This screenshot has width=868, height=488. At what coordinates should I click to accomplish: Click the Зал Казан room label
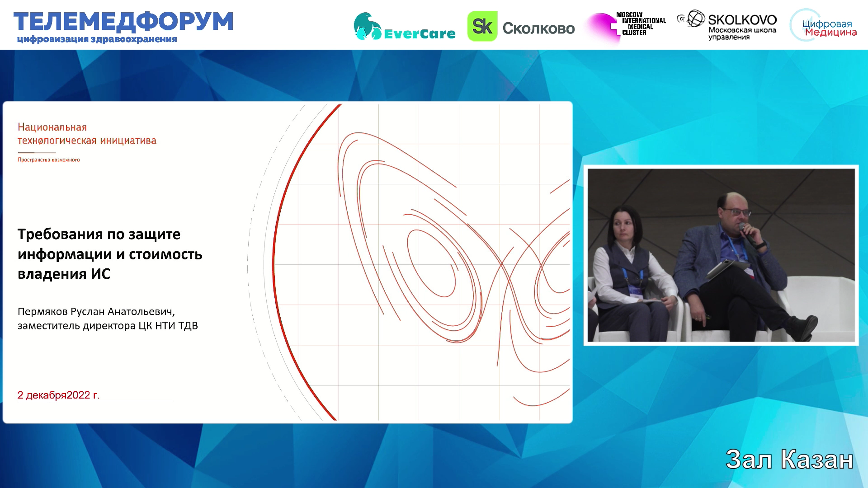789,460
